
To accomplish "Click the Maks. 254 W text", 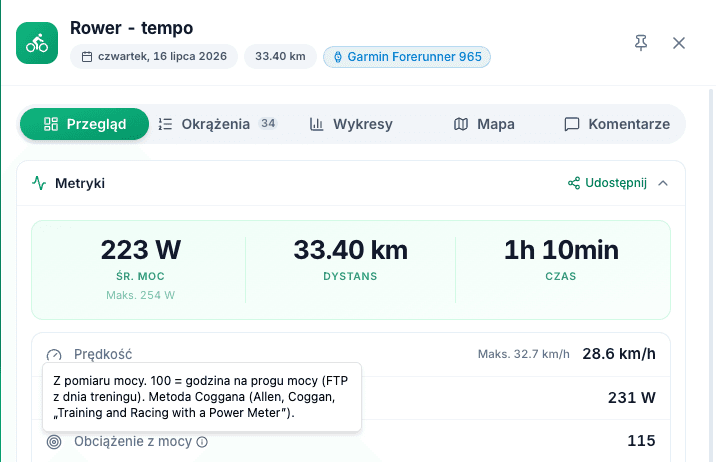I will tap(141, 295).
